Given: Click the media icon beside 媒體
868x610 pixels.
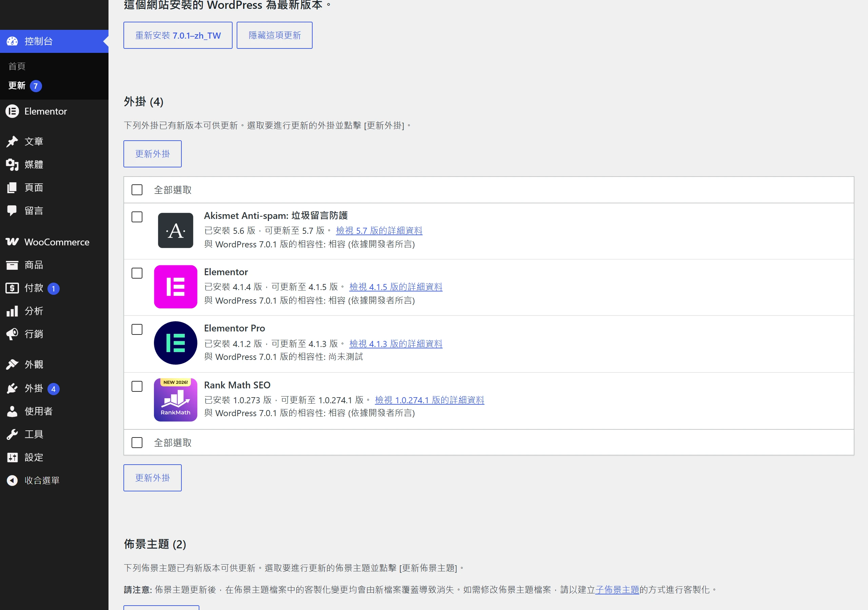Looking at the screenshot, I should tap(12, 164).
